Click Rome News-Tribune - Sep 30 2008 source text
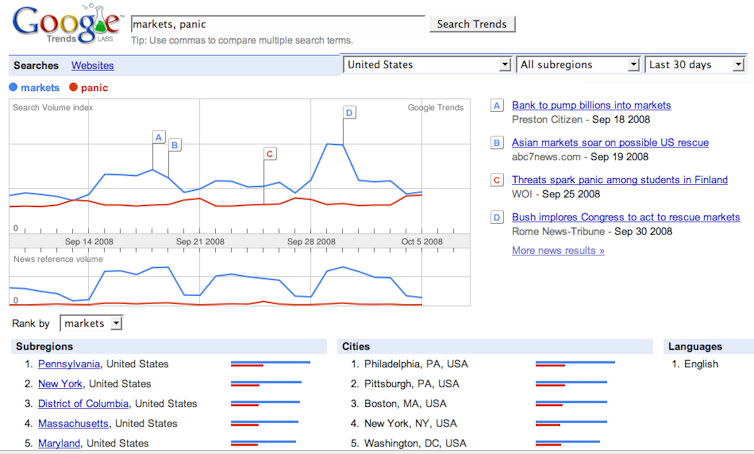754x454 pixels. coord(592,231)
